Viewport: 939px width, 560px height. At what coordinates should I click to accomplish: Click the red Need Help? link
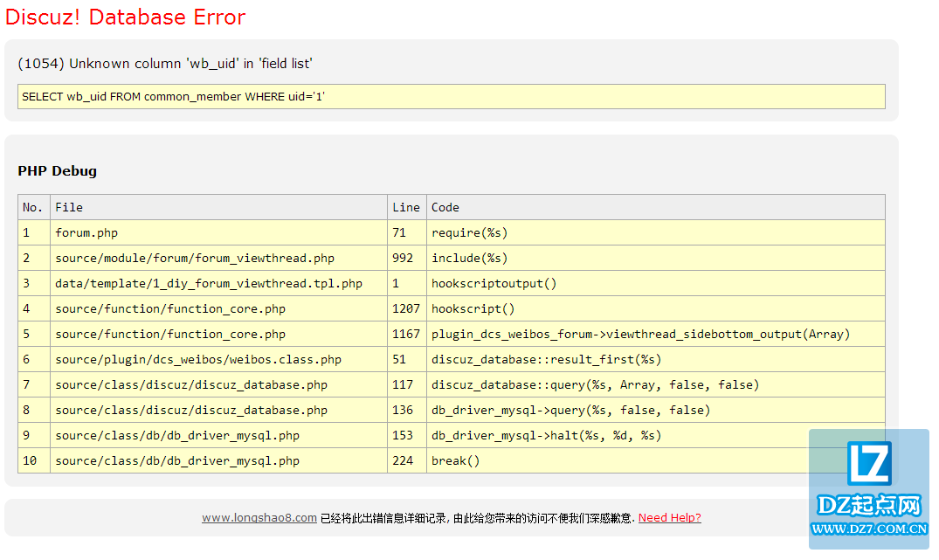[669, 518]
